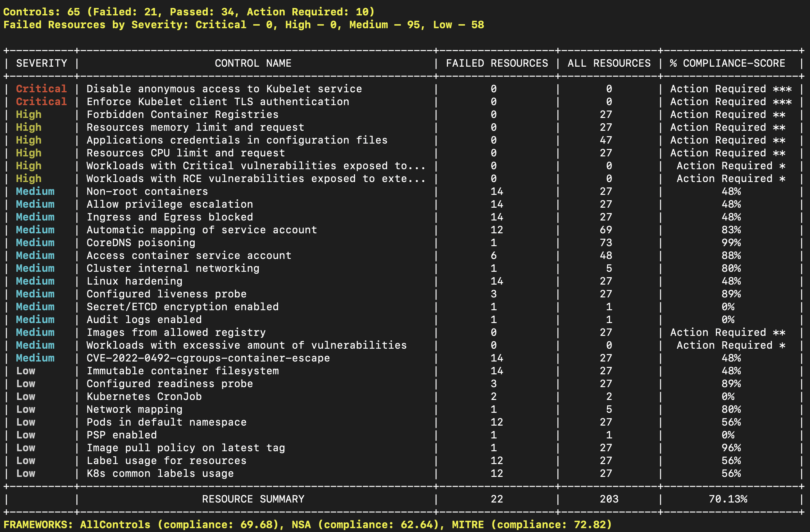Click 'K8s common labels usage' row

[x=160, y=473]
